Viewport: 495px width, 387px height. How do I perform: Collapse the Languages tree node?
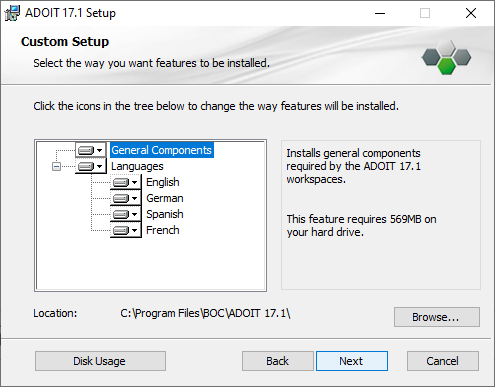[56, 166]
